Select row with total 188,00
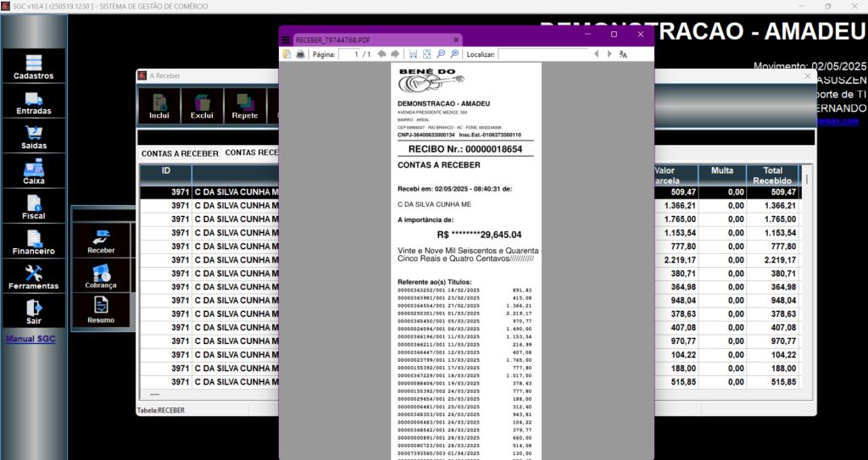The image size is (868, 460). [x=470, y=369]
